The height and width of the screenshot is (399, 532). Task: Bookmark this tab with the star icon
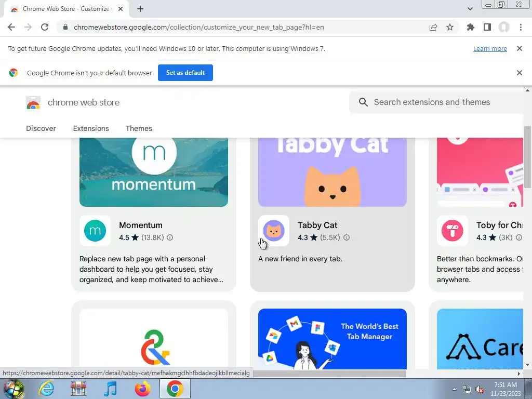click(x=450, y=27)
